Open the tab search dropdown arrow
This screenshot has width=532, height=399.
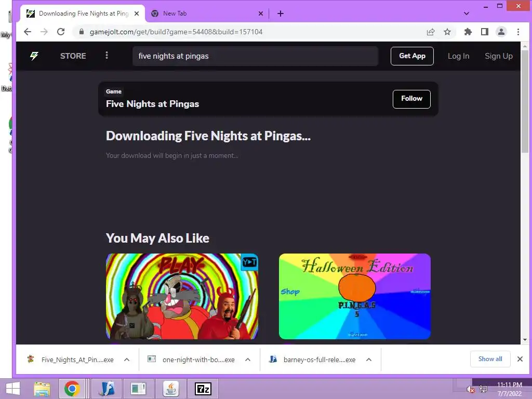[x=467, y=14]
